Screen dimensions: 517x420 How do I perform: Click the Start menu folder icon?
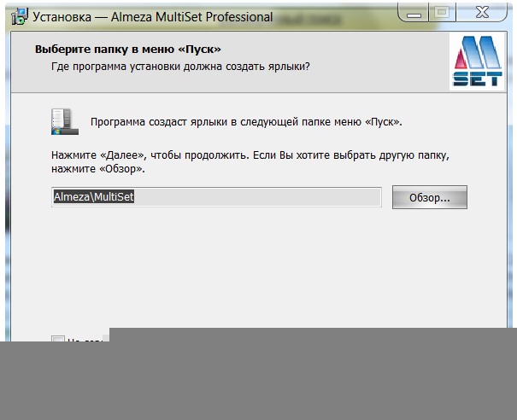coord(65,121)
